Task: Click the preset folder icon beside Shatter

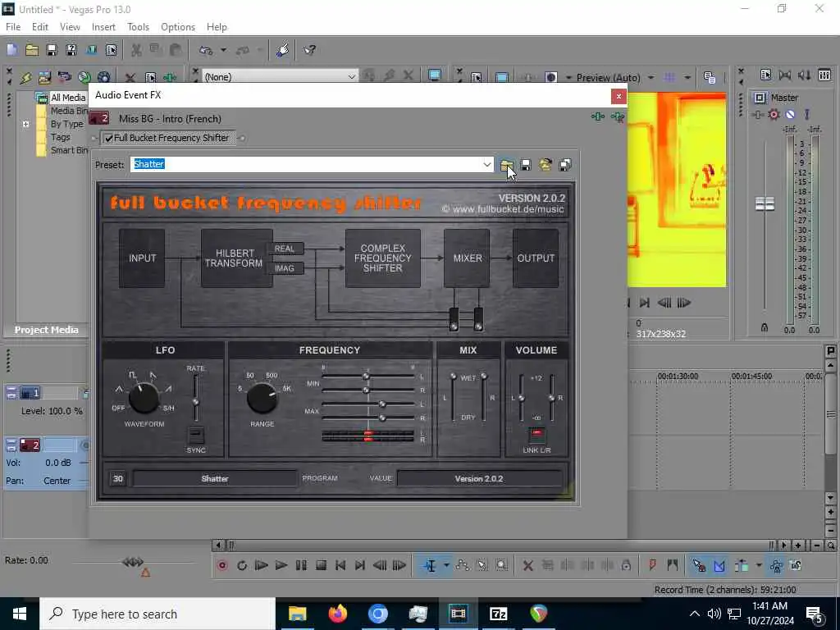Action: [506, 165]
